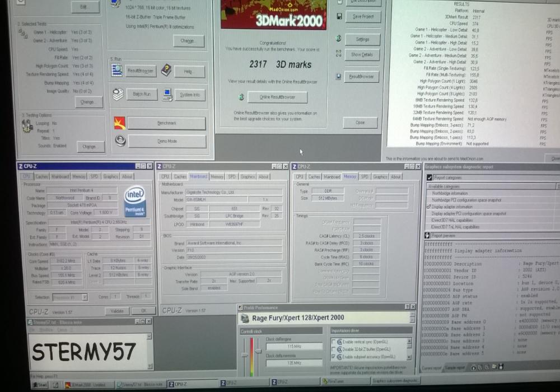This screenshot has height=392, width=560.
Task: Click the graphics card icon beside Rage Fury title
Action: (245, 318)
